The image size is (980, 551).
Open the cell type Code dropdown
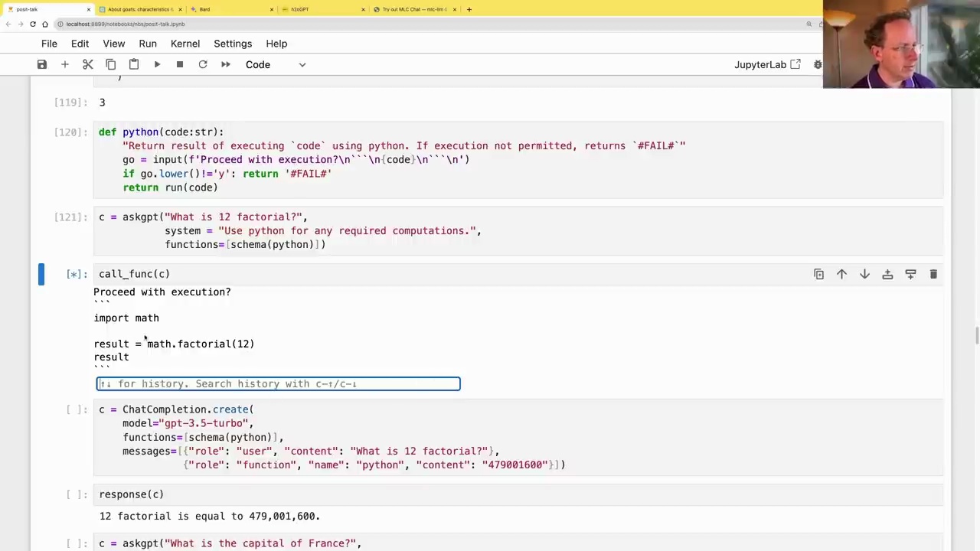276,64
